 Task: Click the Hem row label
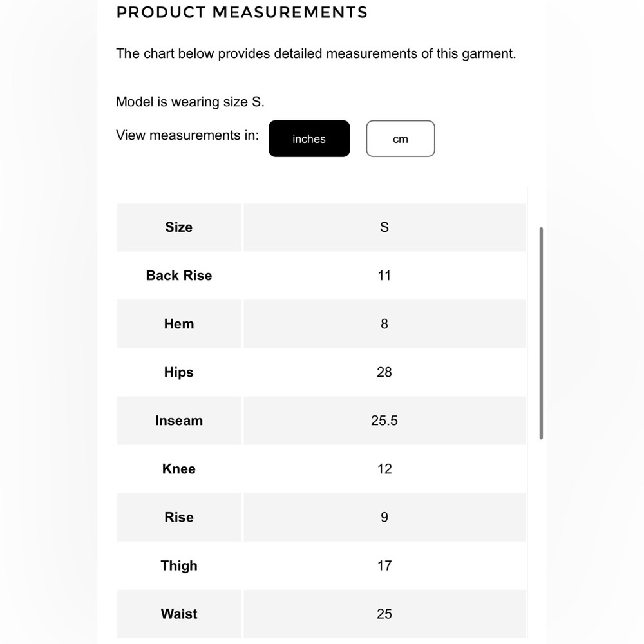click(179, 324)
